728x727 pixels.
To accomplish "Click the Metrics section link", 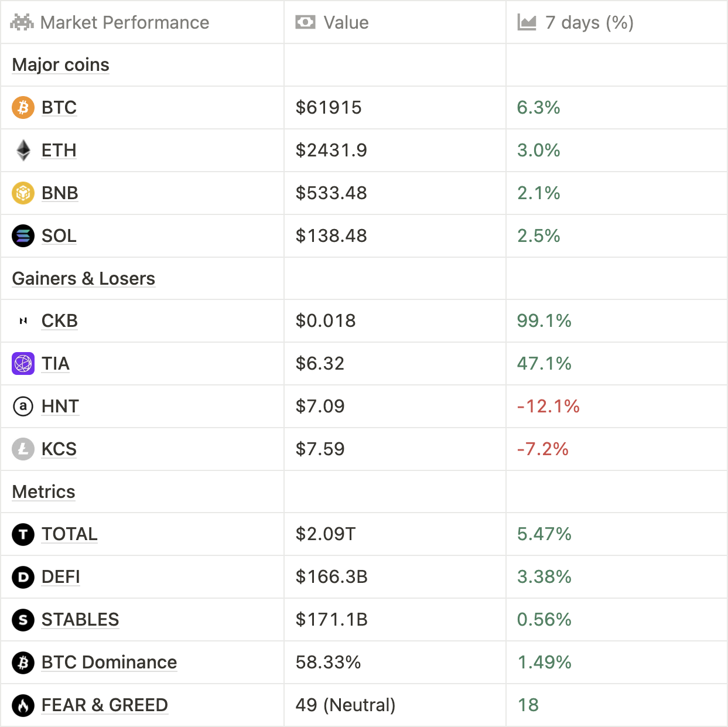I will pyautogui.click(x=44, y=492).
